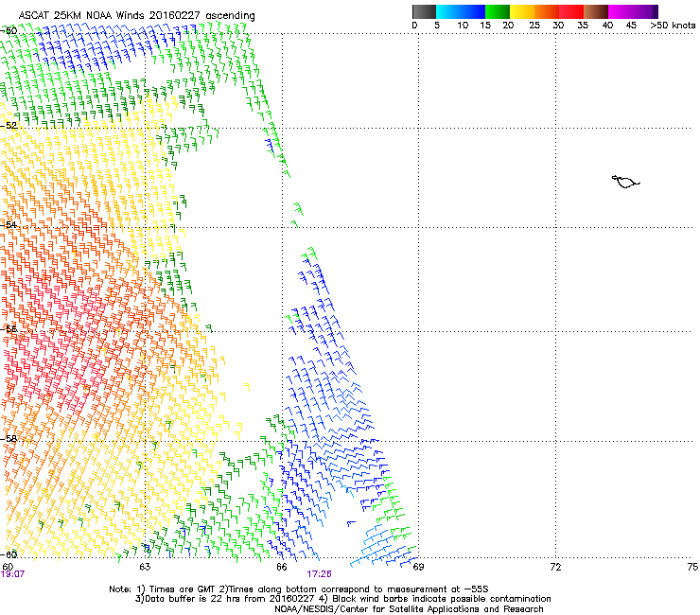This screenshot has height=615, width=700.
Task: Click the green 15-20 knots legend segment
Action: click(498, 11)
